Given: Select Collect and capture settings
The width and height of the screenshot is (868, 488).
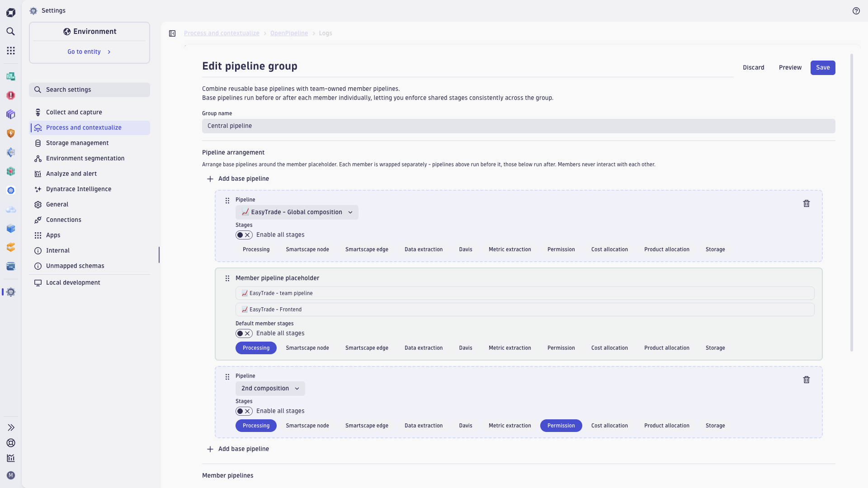Looking at the screenshot, I should pyautogui.click(x=90, y=113).
